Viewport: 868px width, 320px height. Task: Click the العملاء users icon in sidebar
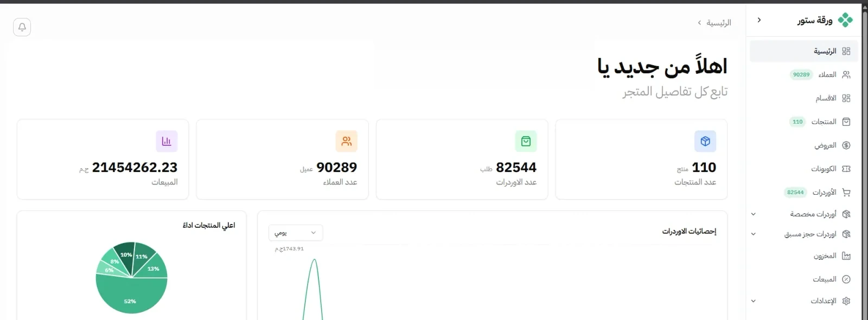point(846,75)
